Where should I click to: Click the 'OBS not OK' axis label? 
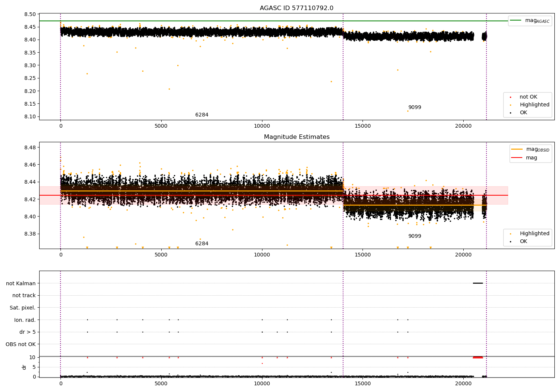point(21,344)
